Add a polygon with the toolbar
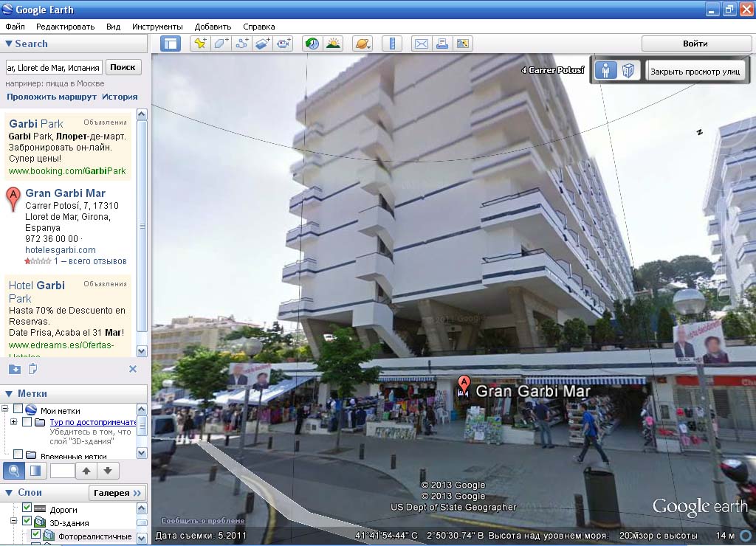Screen dimensions: 756x546 [221, 44]
